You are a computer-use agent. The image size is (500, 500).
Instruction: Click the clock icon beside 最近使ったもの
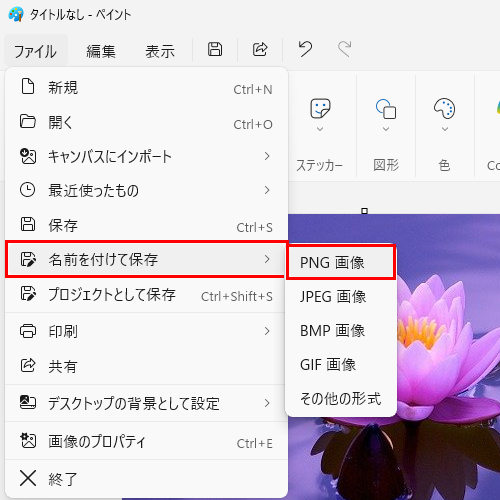point(27,190)
